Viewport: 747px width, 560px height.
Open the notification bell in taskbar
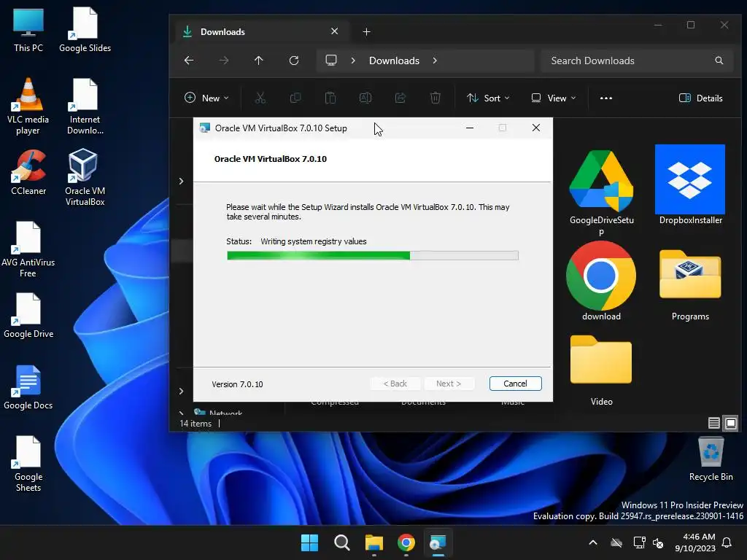click(727, 542)
